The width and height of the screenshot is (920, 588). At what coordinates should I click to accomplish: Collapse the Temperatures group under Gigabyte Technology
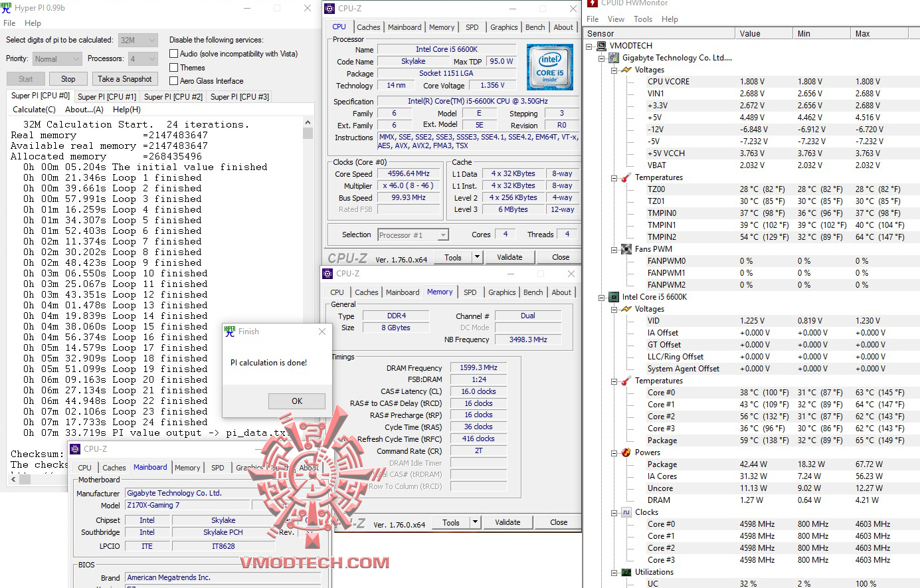(x=614, y=177)
